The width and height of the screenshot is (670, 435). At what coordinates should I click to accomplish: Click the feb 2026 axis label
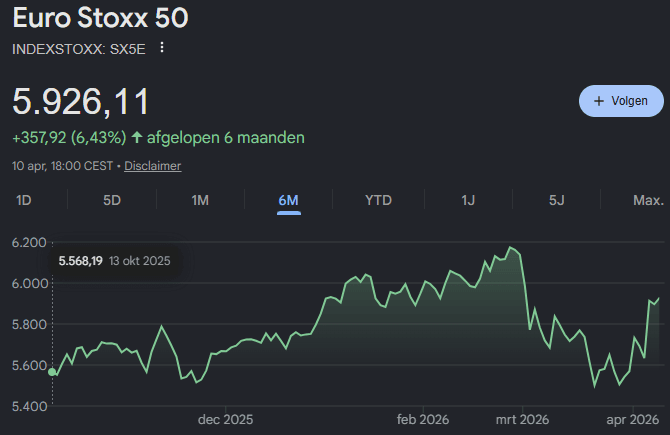point(423,419)
